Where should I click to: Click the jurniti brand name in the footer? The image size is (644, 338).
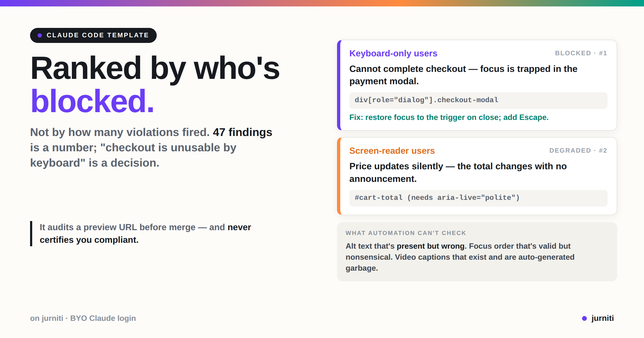click(x=602, y=318)
